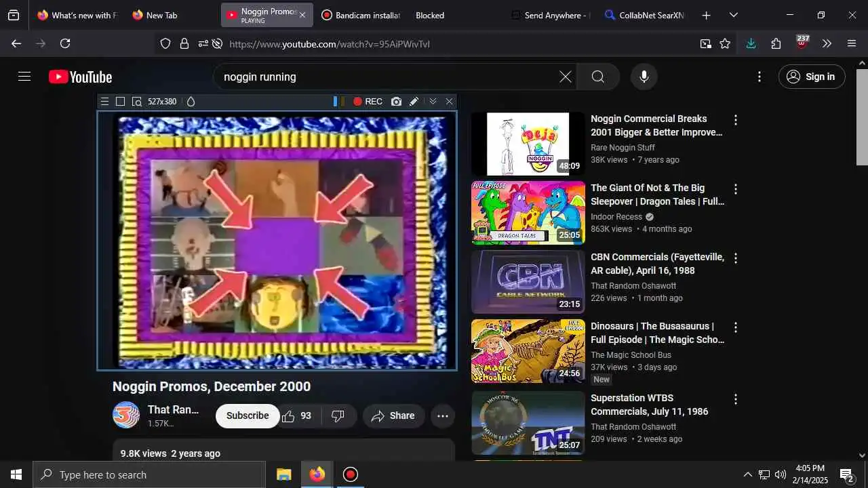
Task: Open Dinosaurs The Busasaurus thumbnail
Action: [x=528, y=351]
